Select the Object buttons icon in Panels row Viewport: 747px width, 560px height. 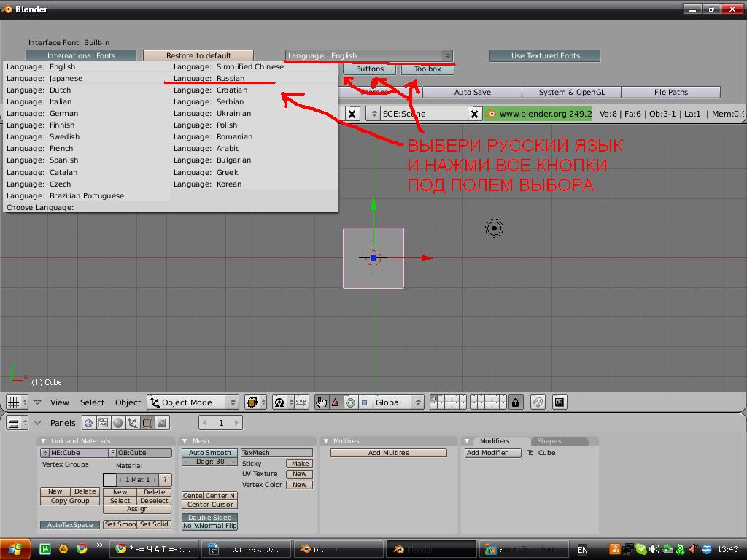(133, 422)
